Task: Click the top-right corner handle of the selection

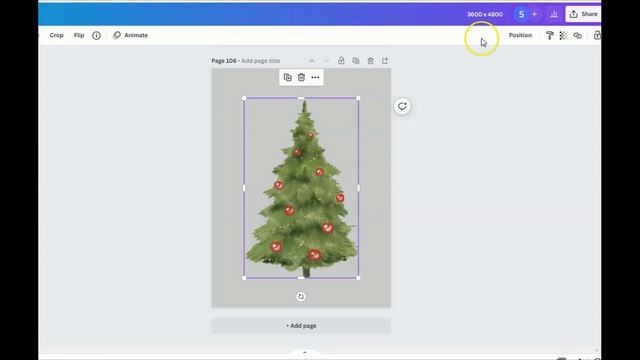Action: [x=358, y=98]
